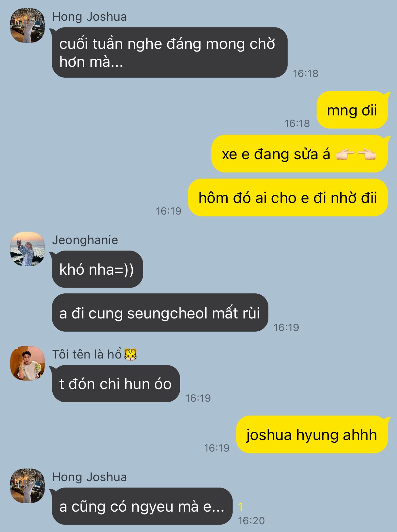Tap the tiger-name user's avatar
Image resolution: width=397 pixels, height=532 pixels.
point(27,363)
